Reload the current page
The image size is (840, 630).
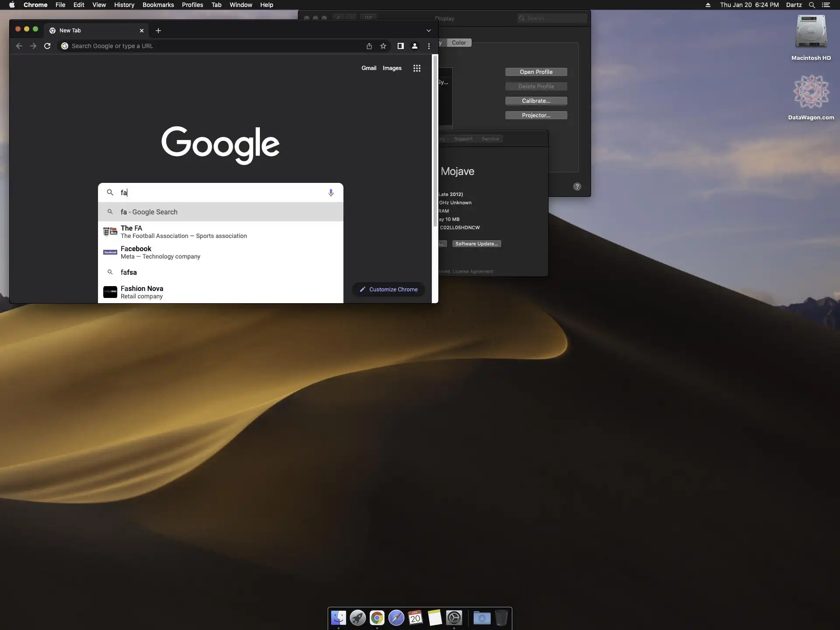pyautogui.click(x=47, y=46)
